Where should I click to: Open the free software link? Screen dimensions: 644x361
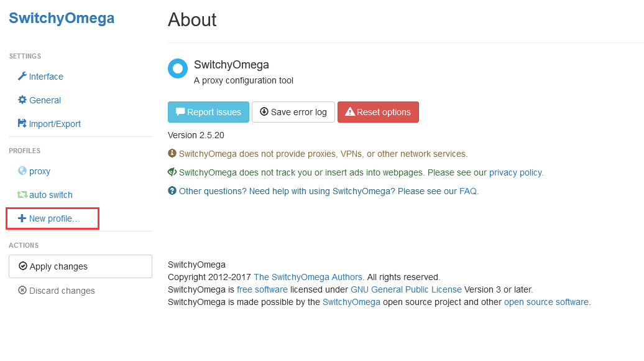coord(262,289)
